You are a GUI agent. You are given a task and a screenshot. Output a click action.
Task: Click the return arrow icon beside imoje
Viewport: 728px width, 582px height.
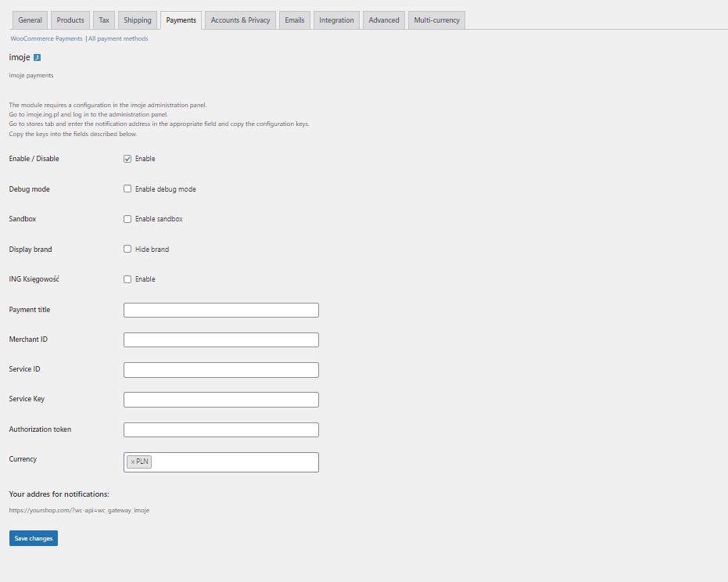38,58
